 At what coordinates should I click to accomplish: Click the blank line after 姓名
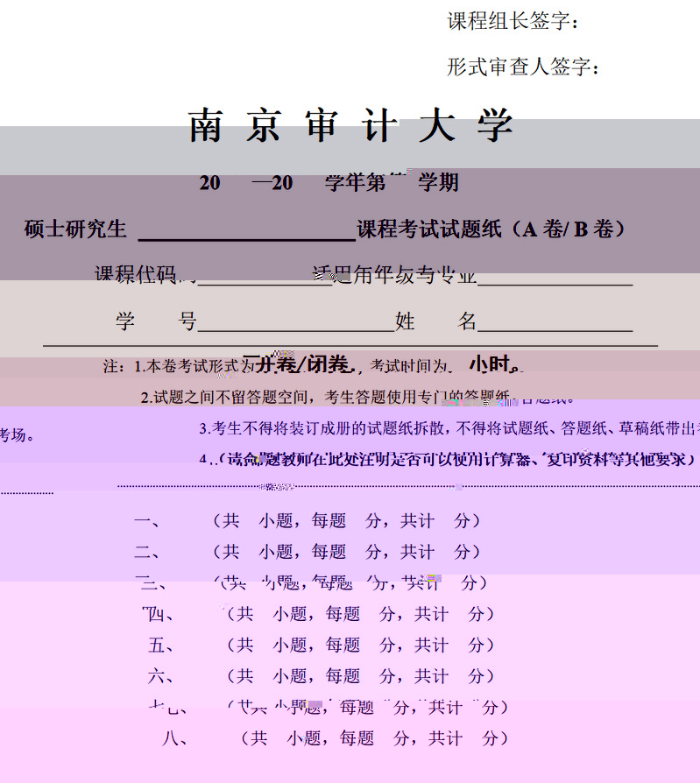(555, 330)
